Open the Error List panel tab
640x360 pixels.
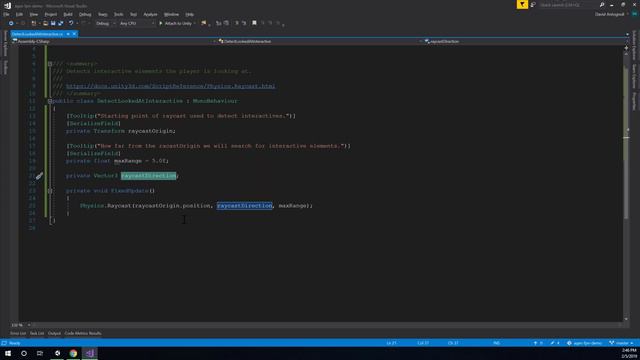(18, 333)
